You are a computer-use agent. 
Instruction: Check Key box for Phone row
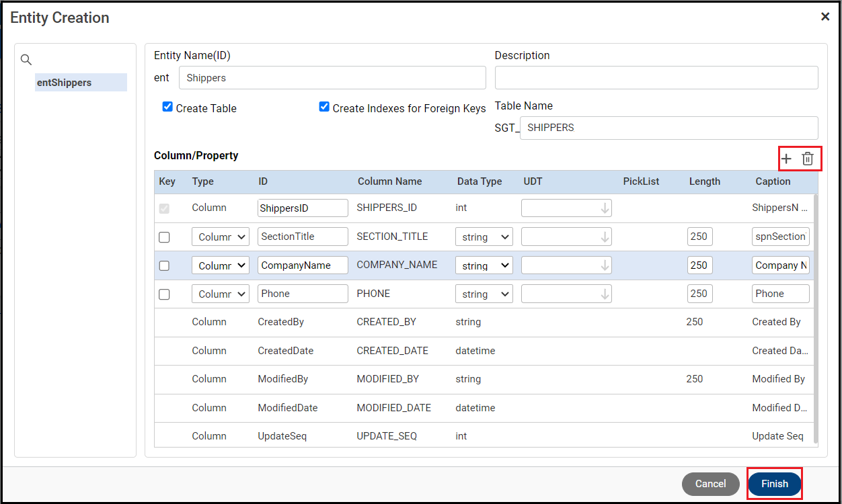point(164,294)
